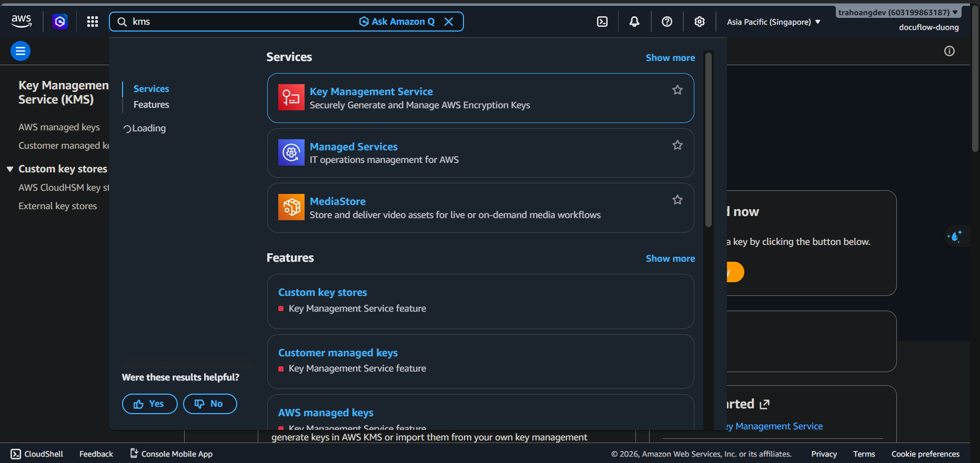Open the trahoangdev account dropdown

pos(898,12)
